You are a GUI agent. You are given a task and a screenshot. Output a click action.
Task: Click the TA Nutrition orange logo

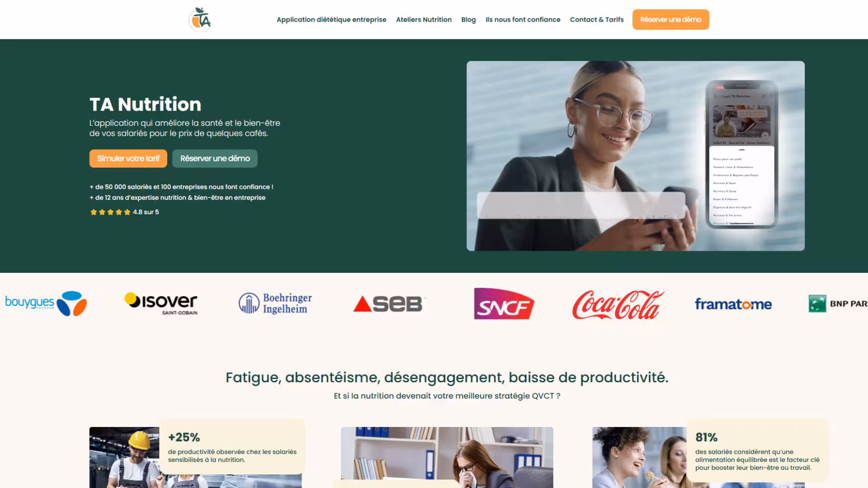click(200, 19)
